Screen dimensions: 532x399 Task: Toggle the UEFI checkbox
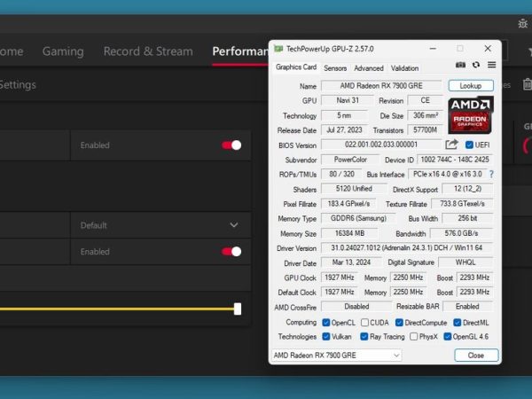click(470, 145)
